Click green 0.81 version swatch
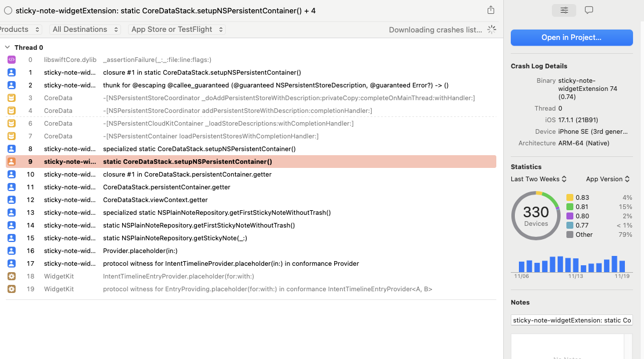The height and width of the screenshot is (359, 644). click(x=570, y=207)
